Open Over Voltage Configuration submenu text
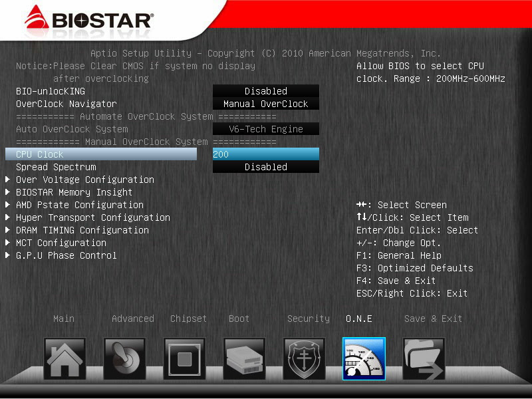The width and height of the screenshot is (532, 399). (85, 180)
